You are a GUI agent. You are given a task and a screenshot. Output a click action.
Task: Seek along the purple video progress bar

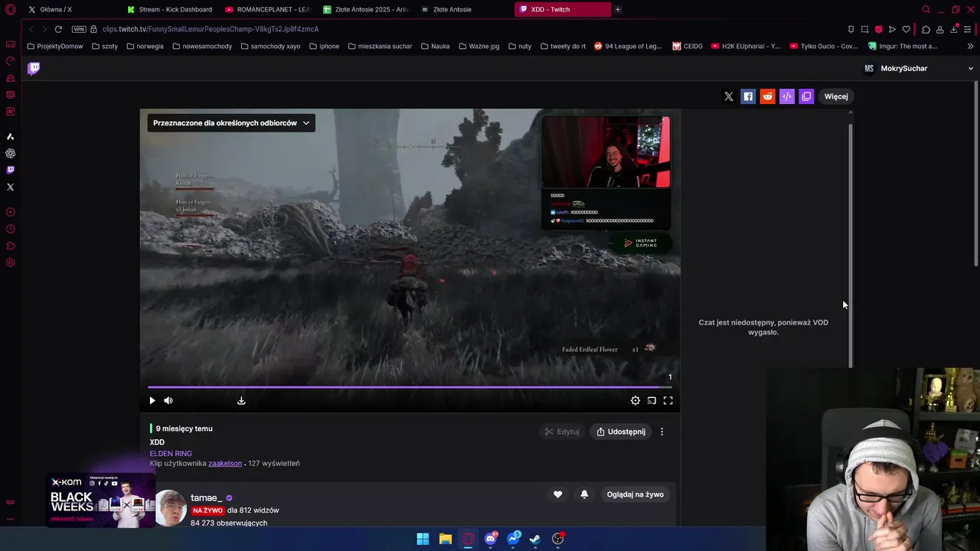[x=410, y=386]
